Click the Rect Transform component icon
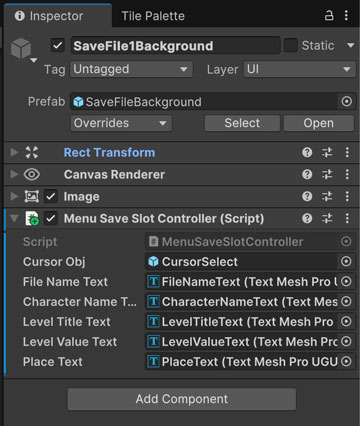The image size is (360, 426). tap(32, 152)
